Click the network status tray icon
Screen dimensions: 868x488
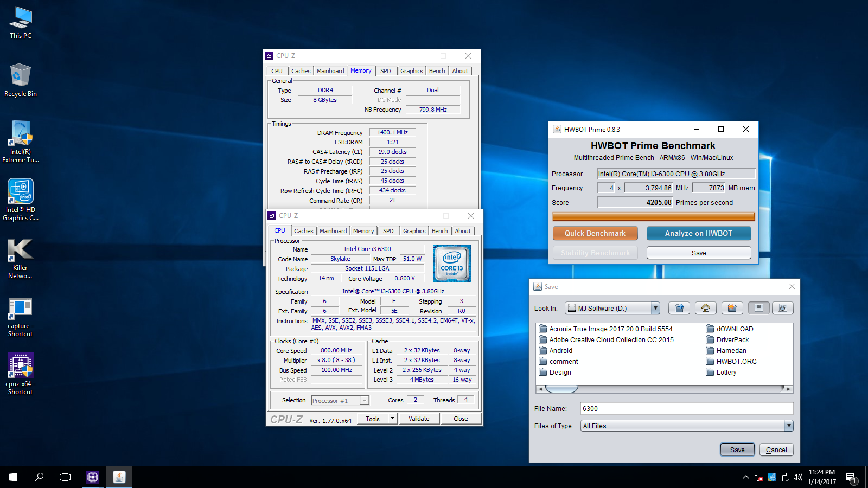759,477
